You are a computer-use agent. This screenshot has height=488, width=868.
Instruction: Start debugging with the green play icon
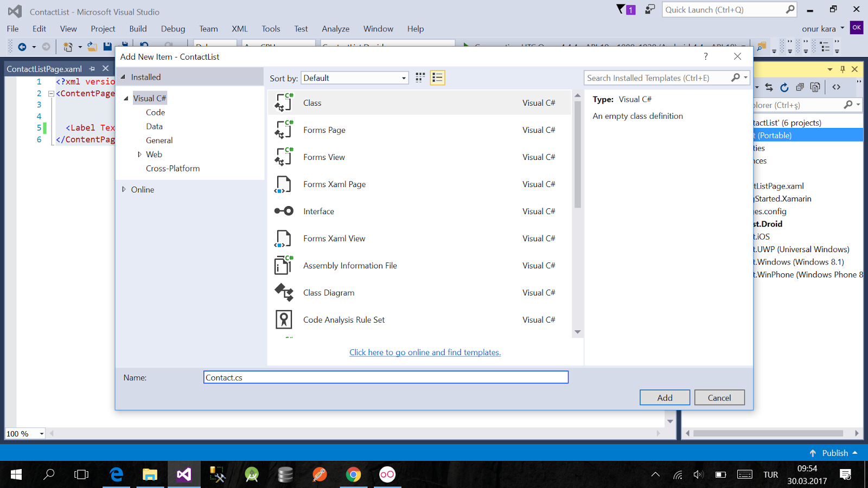[467, 46]
